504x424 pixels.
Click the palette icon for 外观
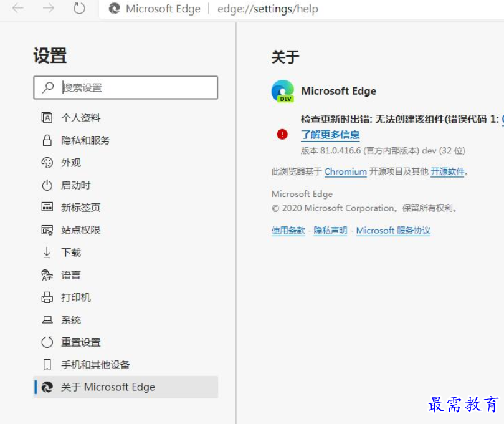point(47,163)
